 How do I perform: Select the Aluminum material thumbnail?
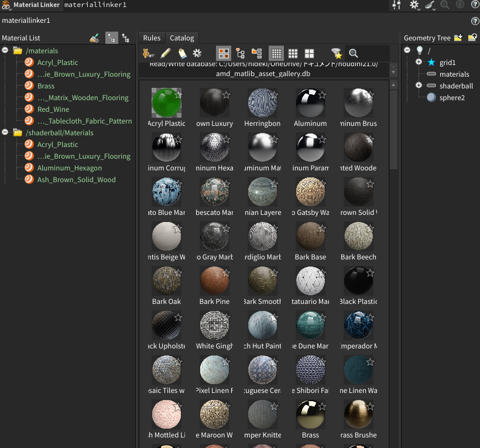point(310,103)
